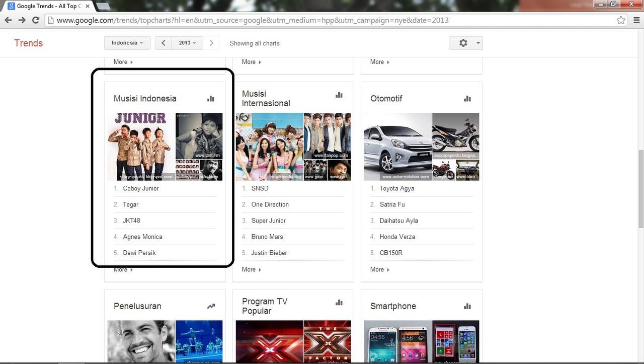
Task: Select the Google Trends browser tab
Action: [49, 6]
